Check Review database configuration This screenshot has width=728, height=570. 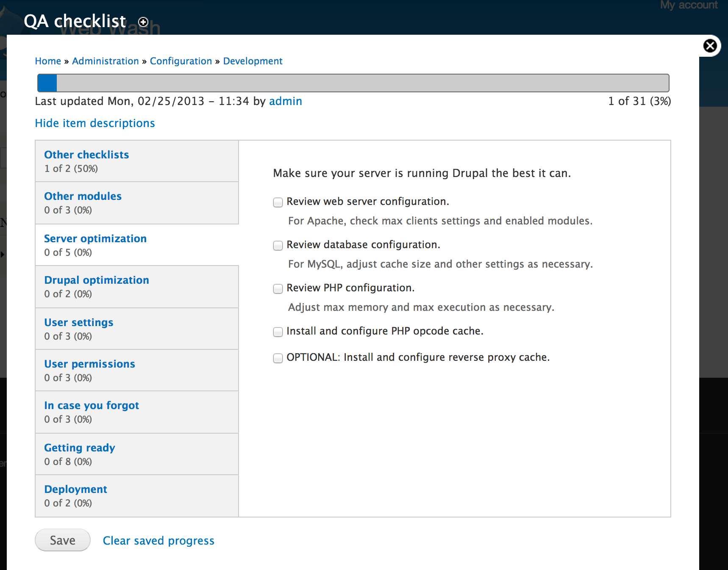(278, 246)
